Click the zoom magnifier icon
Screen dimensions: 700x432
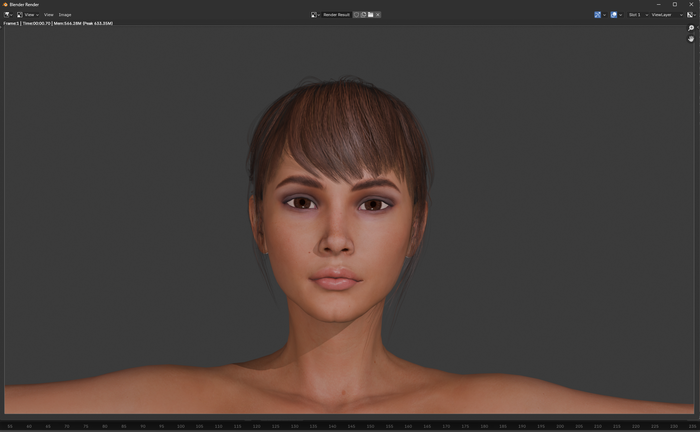(691, 28)
